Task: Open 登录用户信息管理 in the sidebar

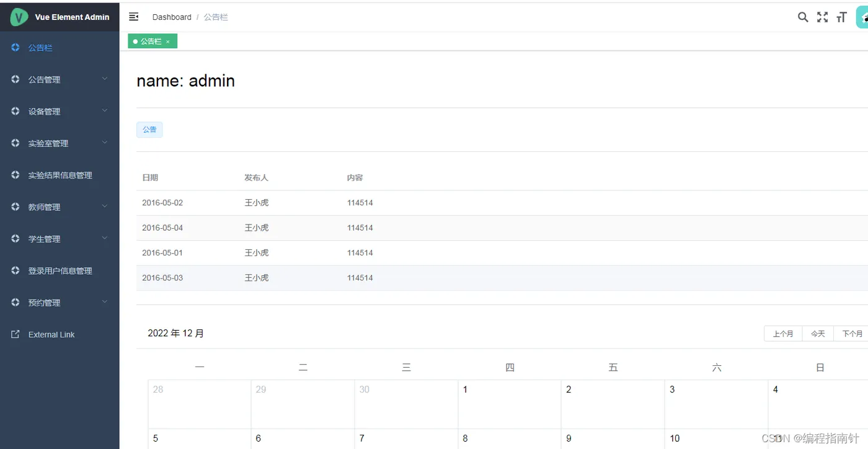Action: click(60, 271)
